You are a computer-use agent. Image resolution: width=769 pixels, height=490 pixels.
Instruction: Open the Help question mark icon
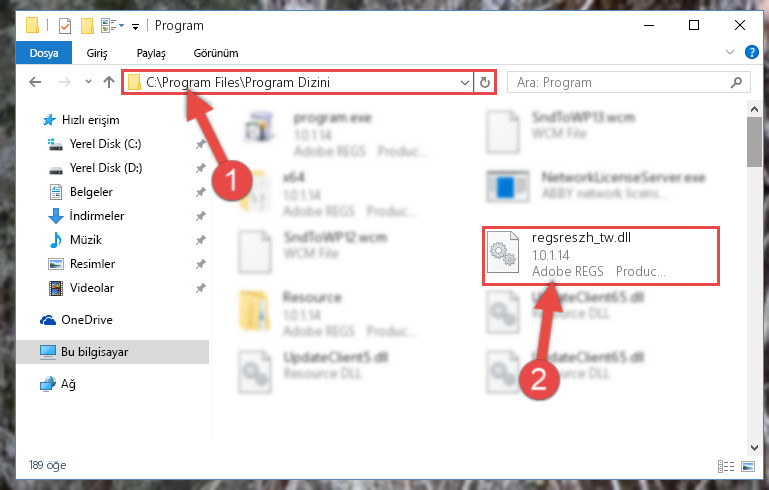coord(751,52)
